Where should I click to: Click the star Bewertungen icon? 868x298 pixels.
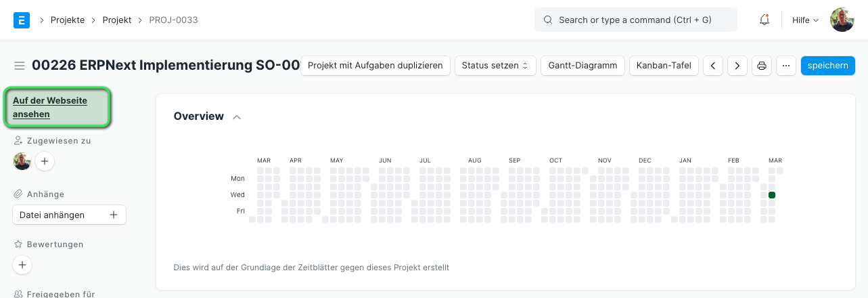click(x=18, y=244)
